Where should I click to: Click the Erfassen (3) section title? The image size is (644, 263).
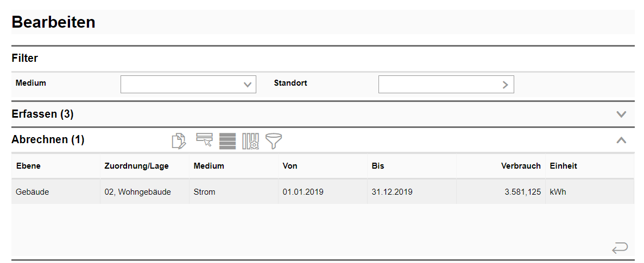pyautogui.click(x=43, y=114)
